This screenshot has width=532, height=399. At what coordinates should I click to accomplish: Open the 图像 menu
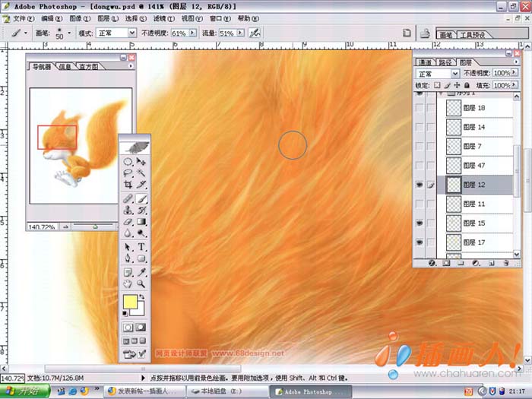click(x=80, y=19)
